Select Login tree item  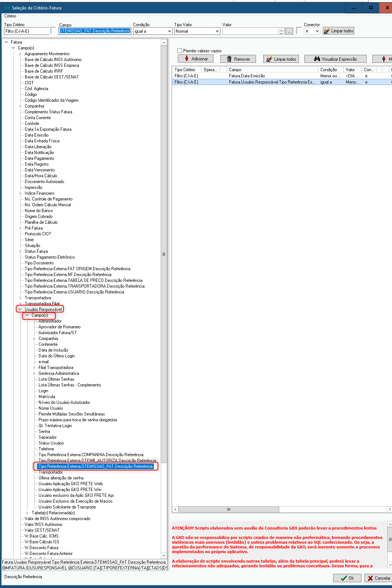point(43,391)
